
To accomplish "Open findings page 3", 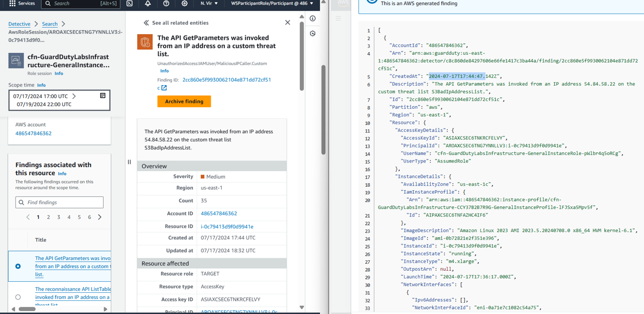I will point(58,217).
